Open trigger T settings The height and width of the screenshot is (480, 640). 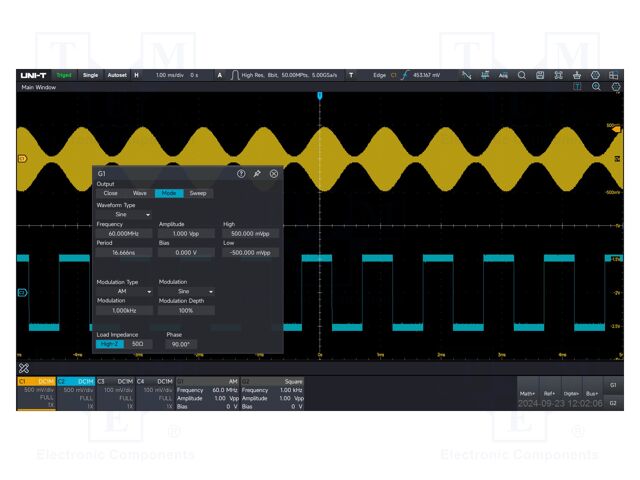click(351, 75)
